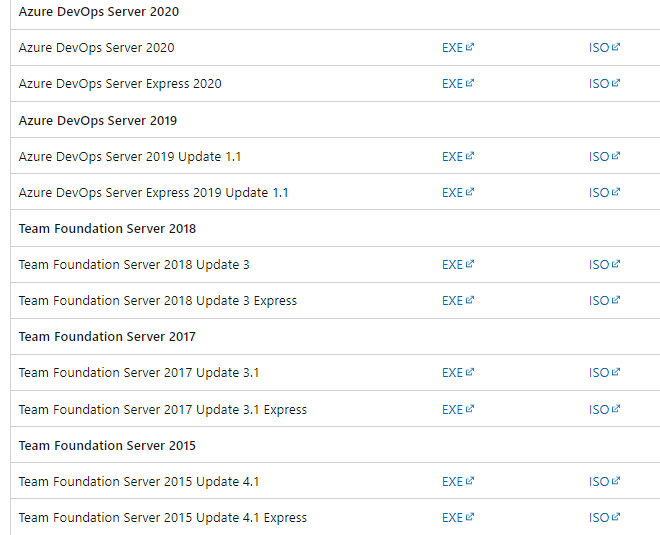Open ISO for TFS 2017 Update 3.1 Express
660x535 pixels.
(604, 409)
